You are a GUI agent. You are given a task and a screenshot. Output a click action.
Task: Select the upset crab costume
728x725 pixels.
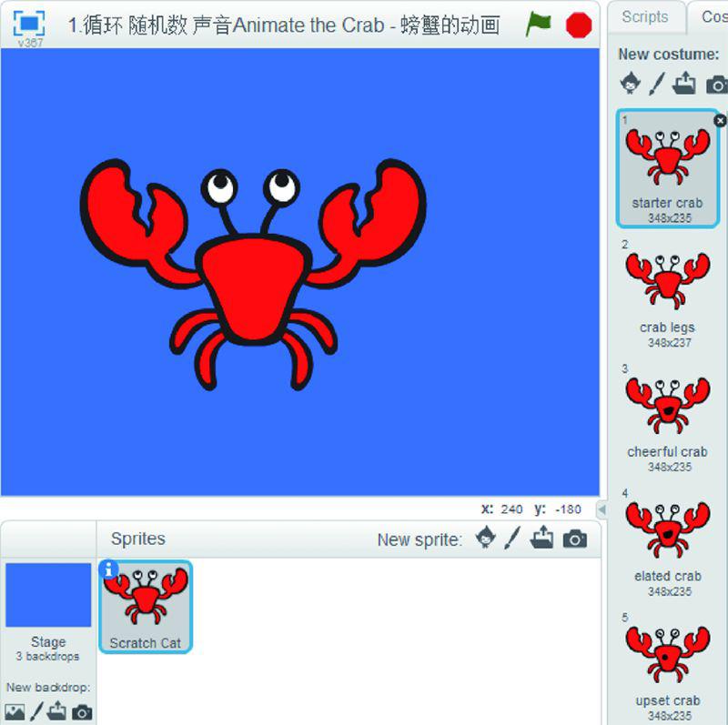coord(668,666)
